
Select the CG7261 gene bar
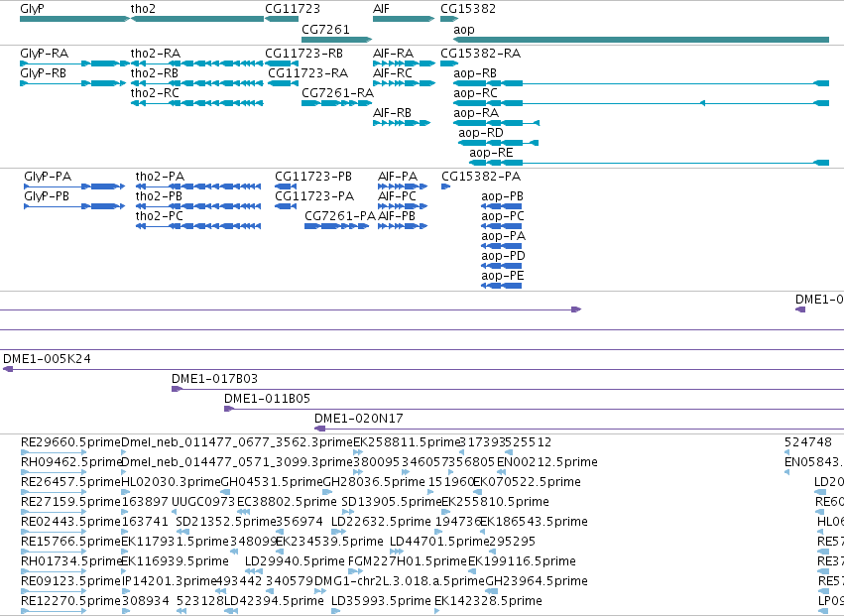[x=336, y=40]
